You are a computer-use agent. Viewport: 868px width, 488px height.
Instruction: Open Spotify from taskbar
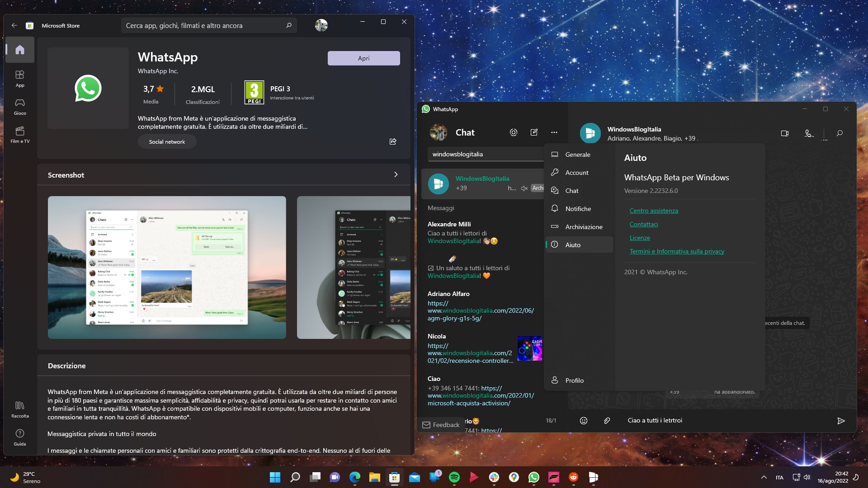click(454, 477)
